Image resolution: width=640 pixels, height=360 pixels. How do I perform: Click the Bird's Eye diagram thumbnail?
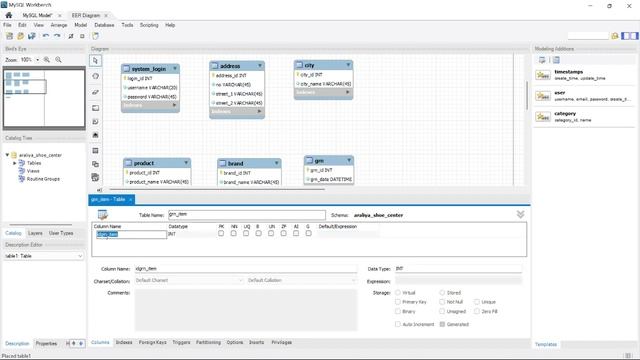click(44, 98)
